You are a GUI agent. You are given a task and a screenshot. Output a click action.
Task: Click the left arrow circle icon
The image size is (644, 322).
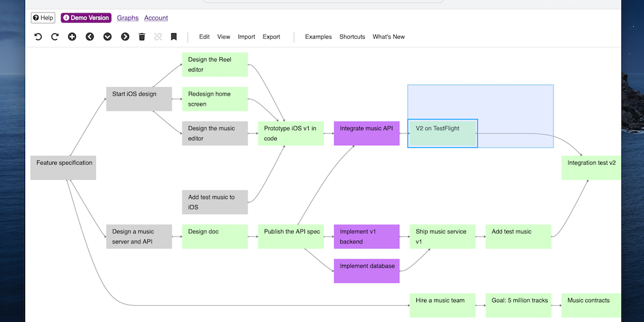click(x=90, y=37)
